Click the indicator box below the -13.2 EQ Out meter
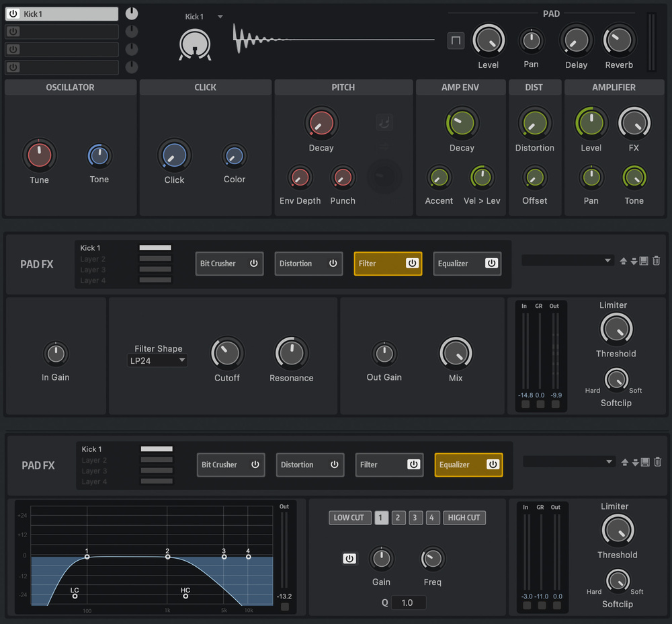The height and width of the screenshot is (624, 672). click(284, 607)
